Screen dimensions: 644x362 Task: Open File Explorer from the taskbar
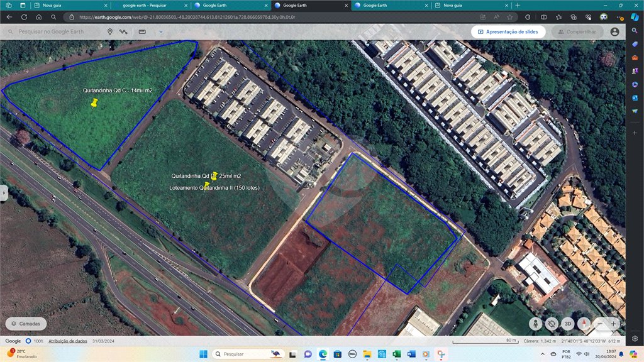[x=367, y=354]
